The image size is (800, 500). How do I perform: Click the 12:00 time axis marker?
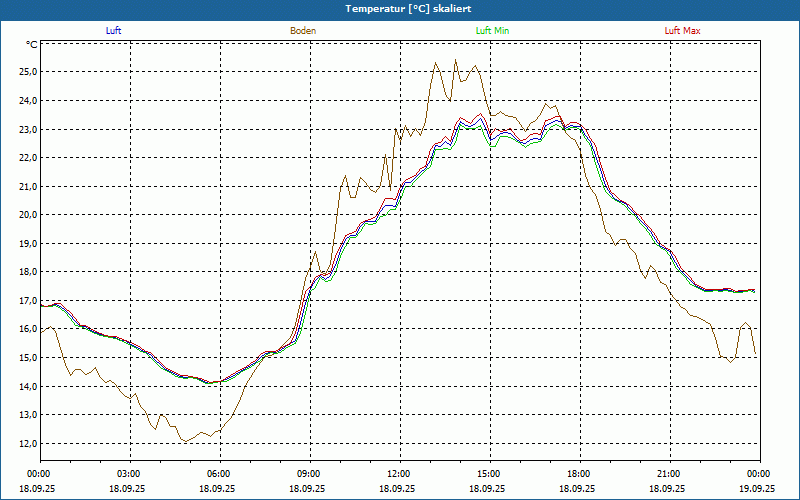[x=399, y=474]
